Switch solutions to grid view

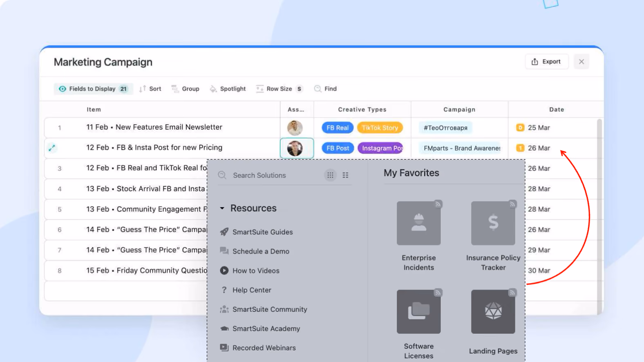330,175
